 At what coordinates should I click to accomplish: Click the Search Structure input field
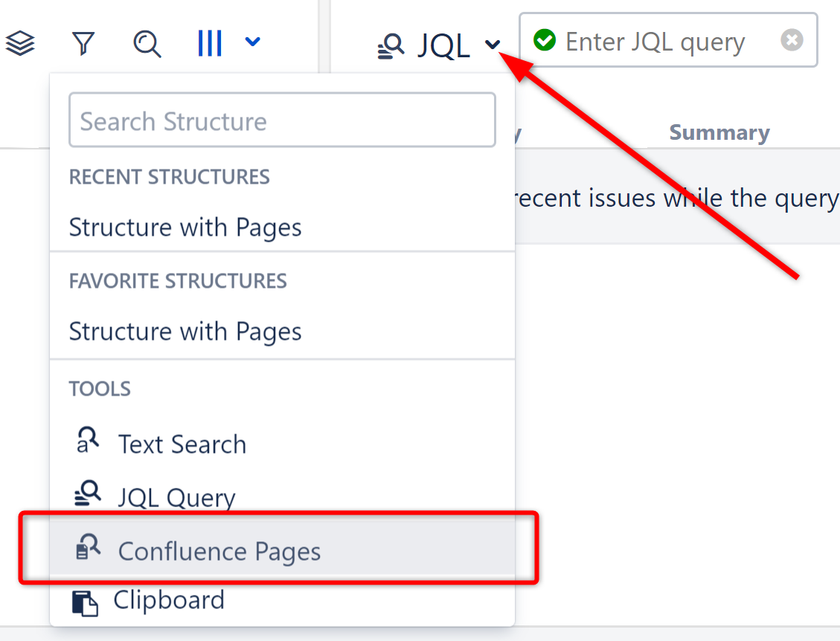click(x=282, y=120)
